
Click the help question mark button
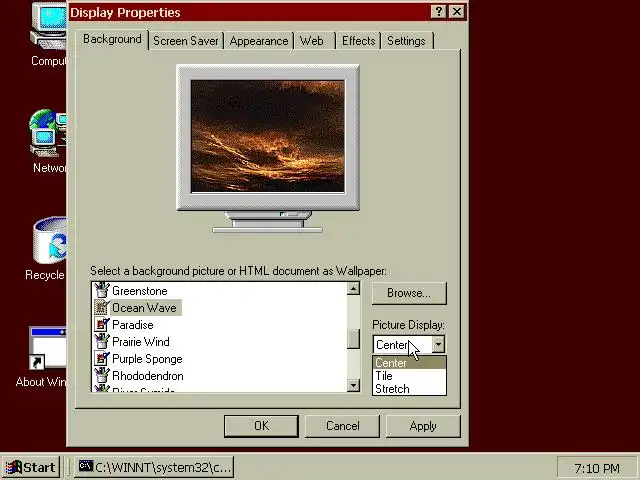coord(438,12)
